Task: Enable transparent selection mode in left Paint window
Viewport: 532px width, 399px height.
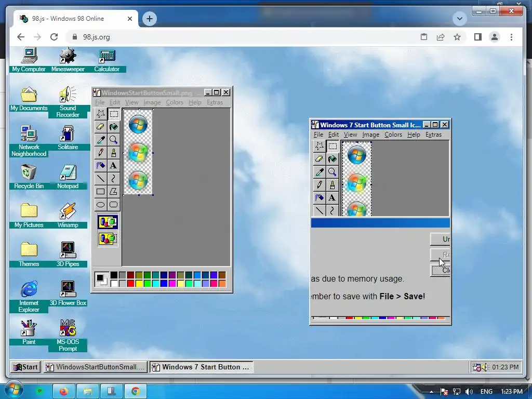Action: (x=108, y=238)
